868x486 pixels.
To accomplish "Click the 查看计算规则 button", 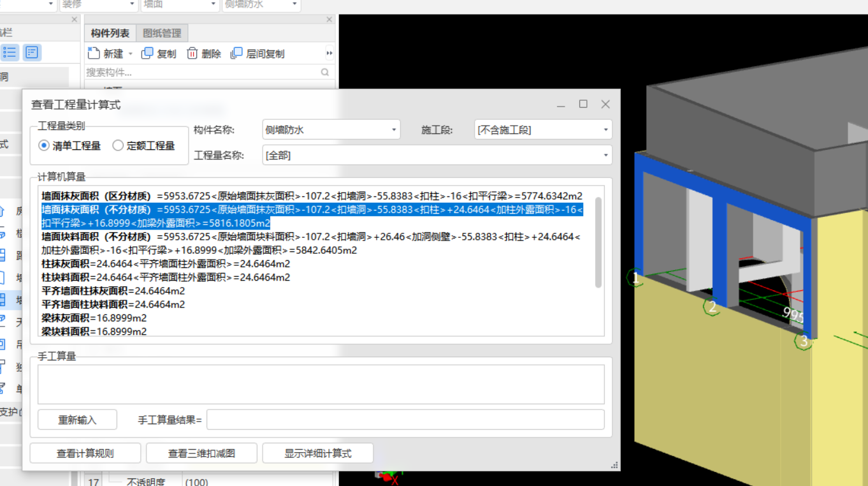I will click(85, 453).
